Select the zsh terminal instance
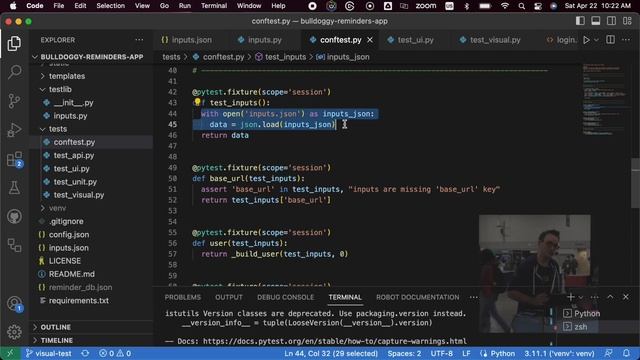The height and width of the screenshot is (360, 640). [x=580, y=327]
